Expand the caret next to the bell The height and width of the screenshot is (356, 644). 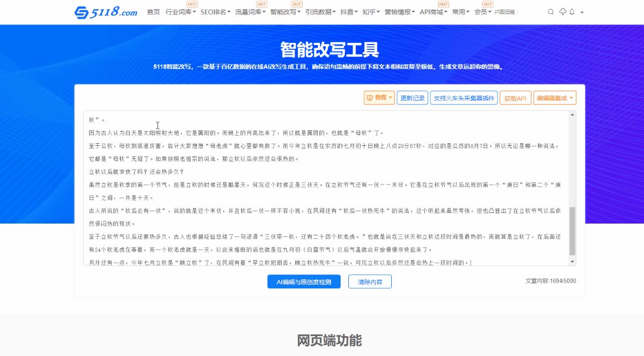click(x=582, y=12)
